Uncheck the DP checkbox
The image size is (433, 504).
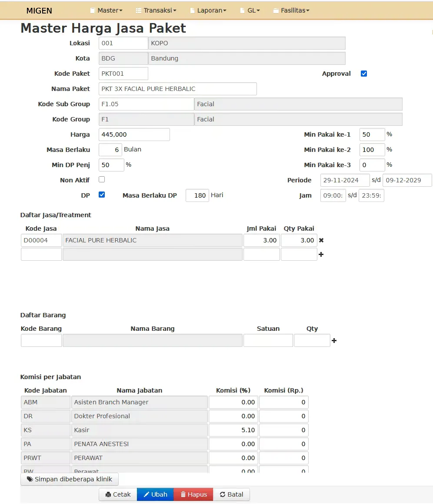102,195
